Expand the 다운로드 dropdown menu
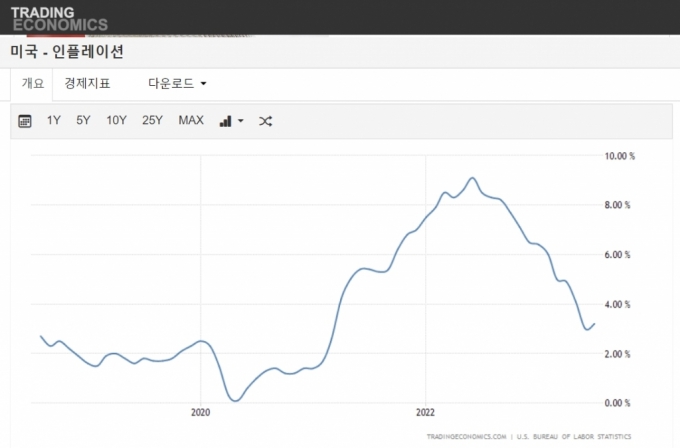 (177, 83)
